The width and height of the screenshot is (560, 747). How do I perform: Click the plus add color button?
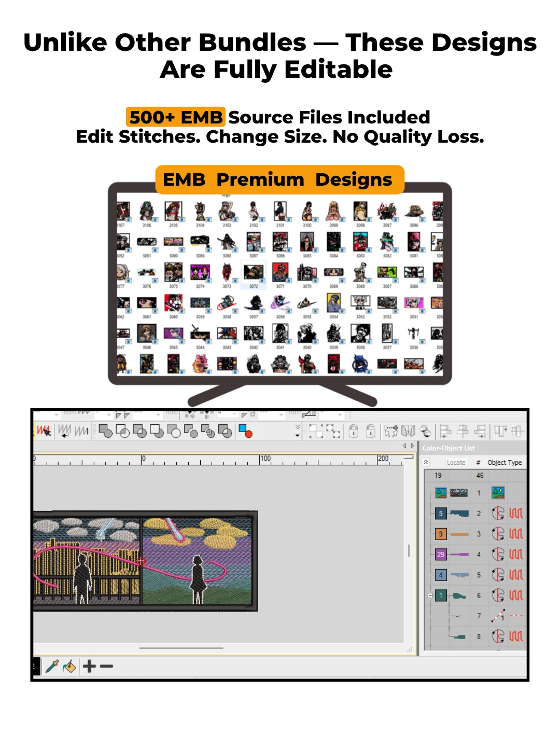point(89,666)
